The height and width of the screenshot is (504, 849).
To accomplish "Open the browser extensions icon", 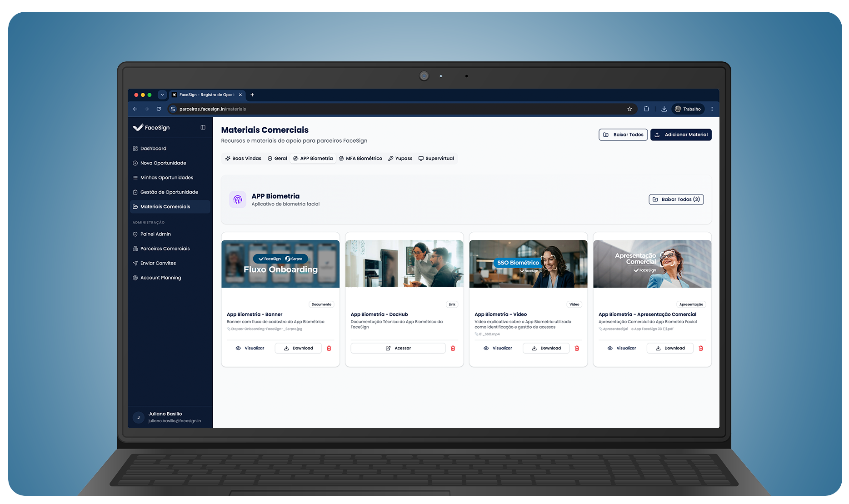I will (646, 109).
